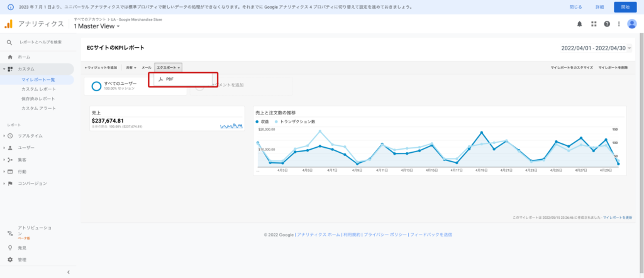Click the レポートとヘルプを検索 search field
The image size is (644, 278).
point(41,42)
